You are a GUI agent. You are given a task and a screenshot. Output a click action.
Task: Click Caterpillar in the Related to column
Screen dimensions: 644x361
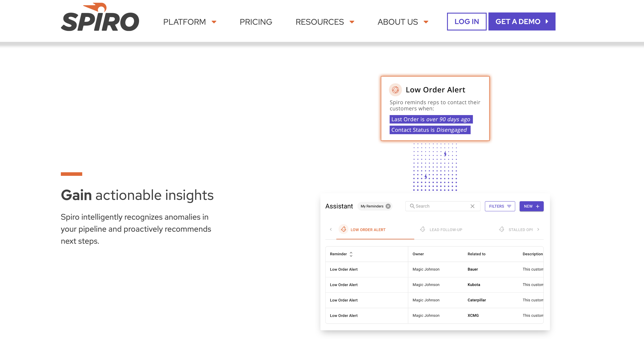click(476, 300)
